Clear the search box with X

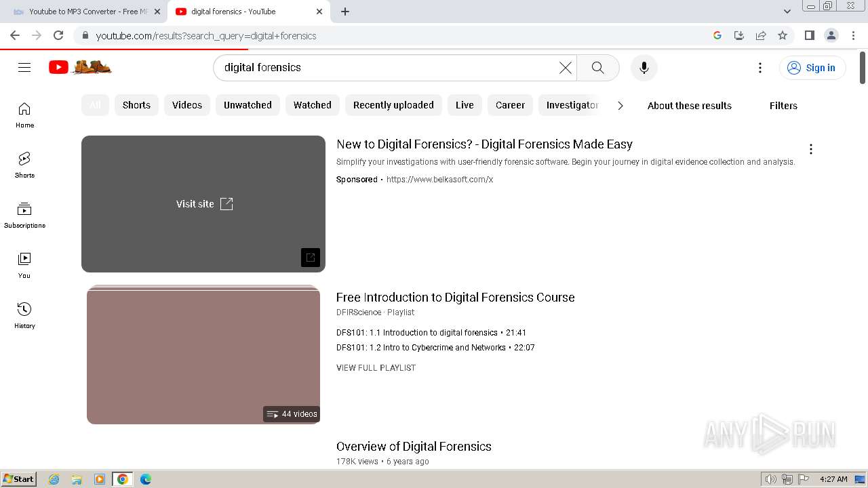(x=565, y=68)
